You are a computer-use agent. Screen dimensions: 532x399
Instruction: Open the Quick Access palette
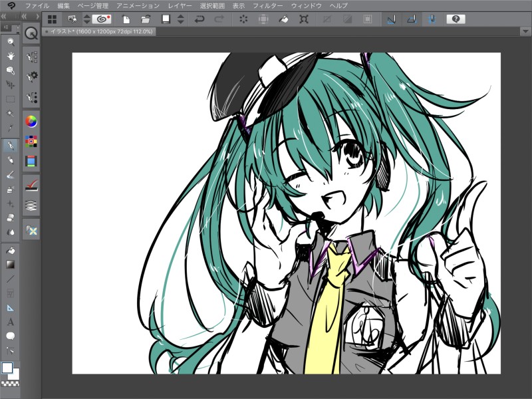31,33
